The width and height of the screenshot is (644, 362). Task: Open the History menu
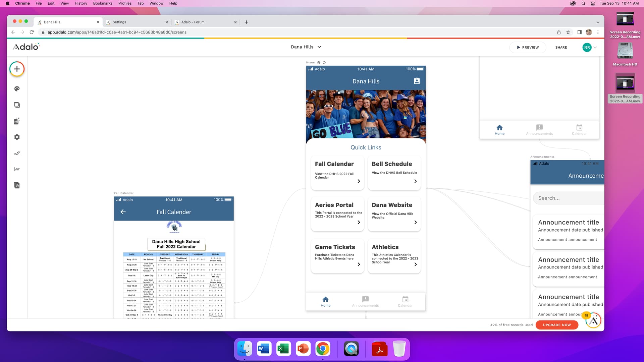pos(81,3)
